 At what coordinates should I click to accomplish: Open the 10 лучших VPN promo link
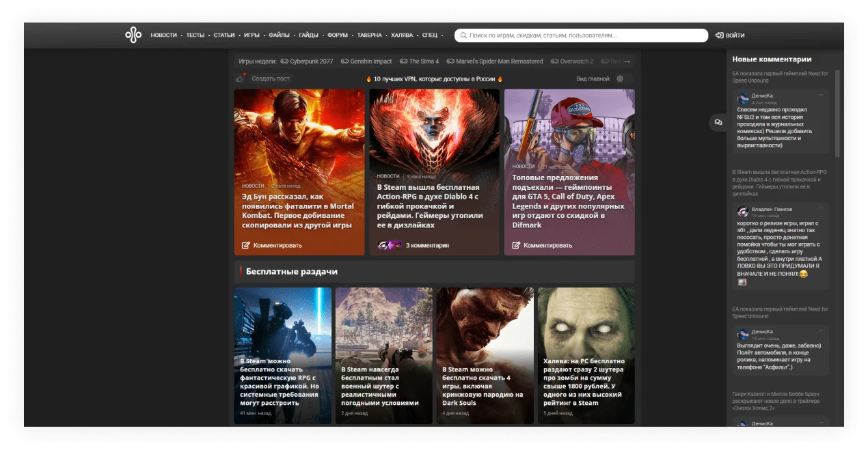click(434, 79)
